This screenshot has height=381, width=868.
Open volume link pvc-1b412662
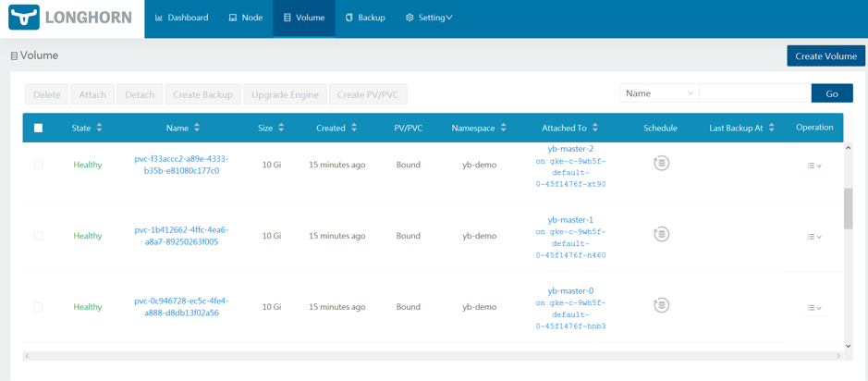181,236
